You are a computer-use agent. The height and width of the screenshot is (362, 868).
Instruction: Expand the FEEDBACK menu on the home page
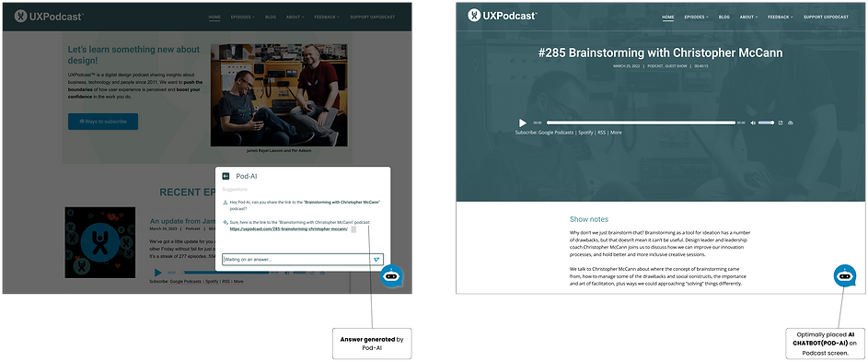[x=327, y=18]
